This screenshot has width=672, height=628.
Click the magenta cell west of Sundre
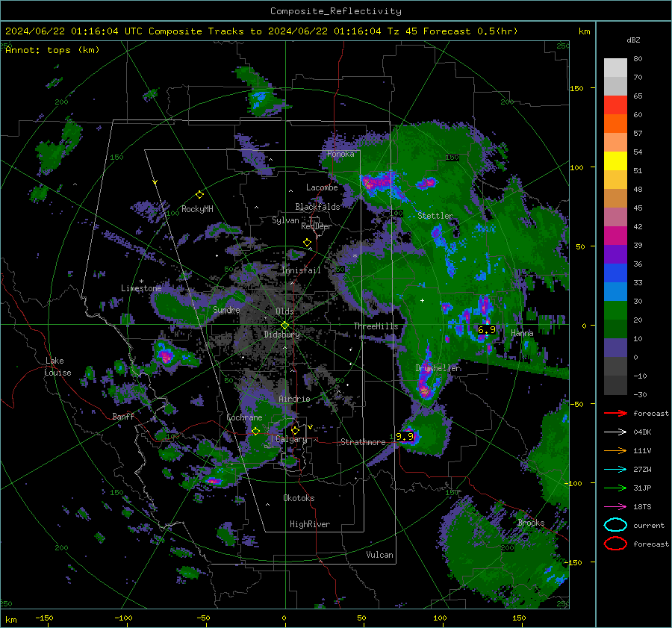165,355
